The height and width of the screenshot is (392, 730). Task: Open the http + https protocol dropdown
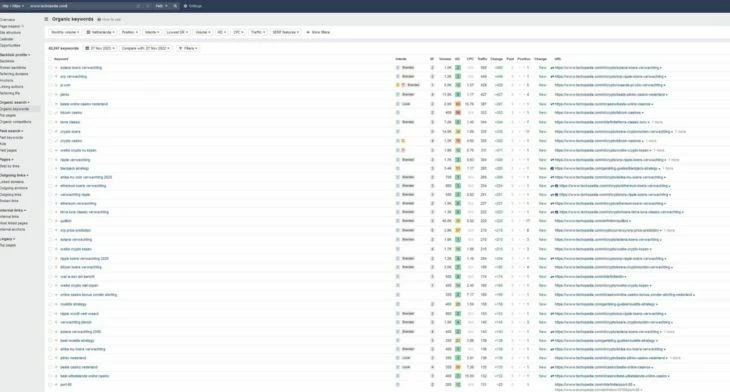[13, 6]
